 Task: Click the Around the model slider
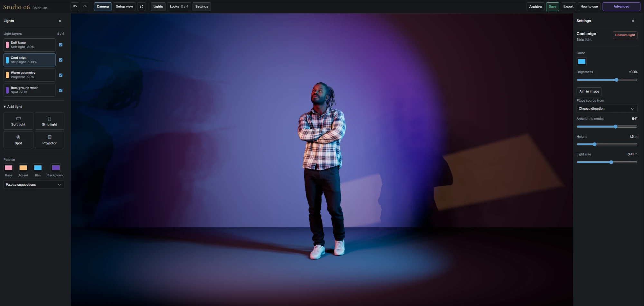(x=607, y=127)
